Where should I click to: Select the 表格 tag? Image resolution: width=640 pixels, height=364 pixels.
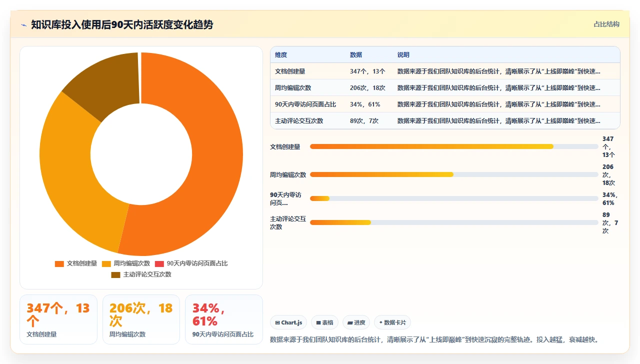point(324,322)
